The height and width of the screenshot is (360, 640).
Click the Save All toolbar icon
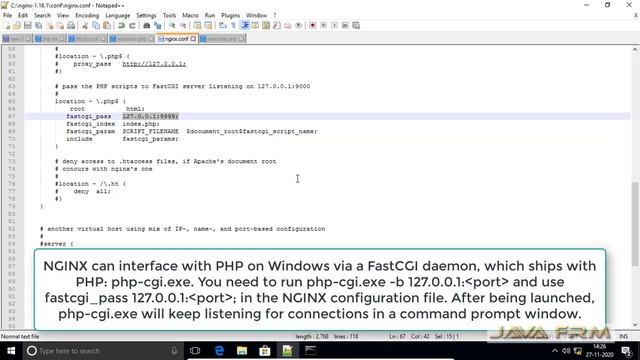pyautogui.click(x=38, y=25)
